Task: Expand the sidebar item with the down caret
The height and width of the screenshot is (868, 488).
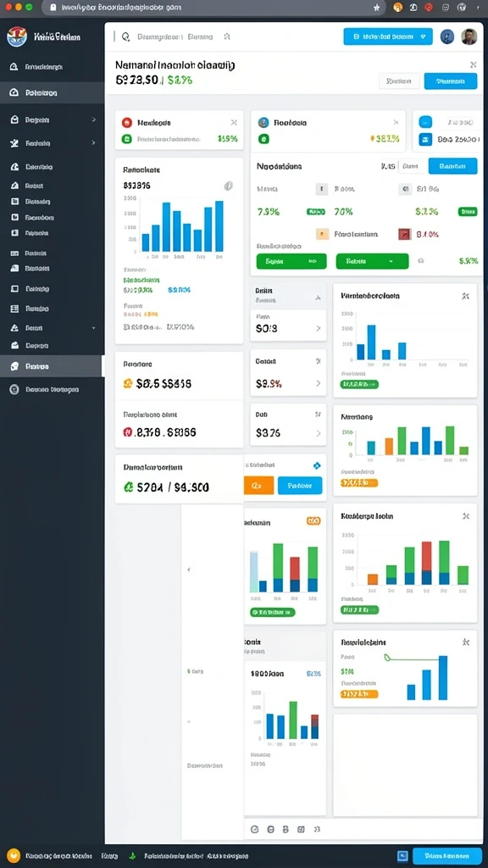Action: tap(93, 328)
